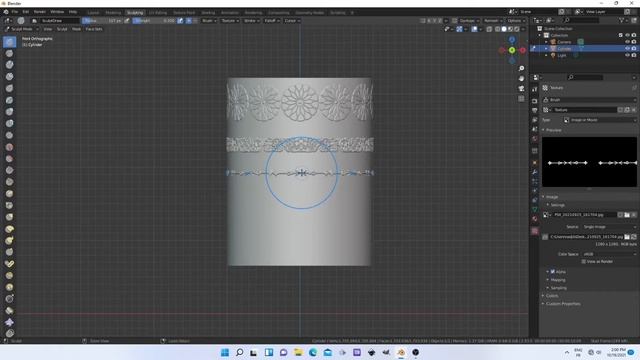Click Blender icon in taskbar
This screenshot has width=640, height=360.
tap(401, 353)
